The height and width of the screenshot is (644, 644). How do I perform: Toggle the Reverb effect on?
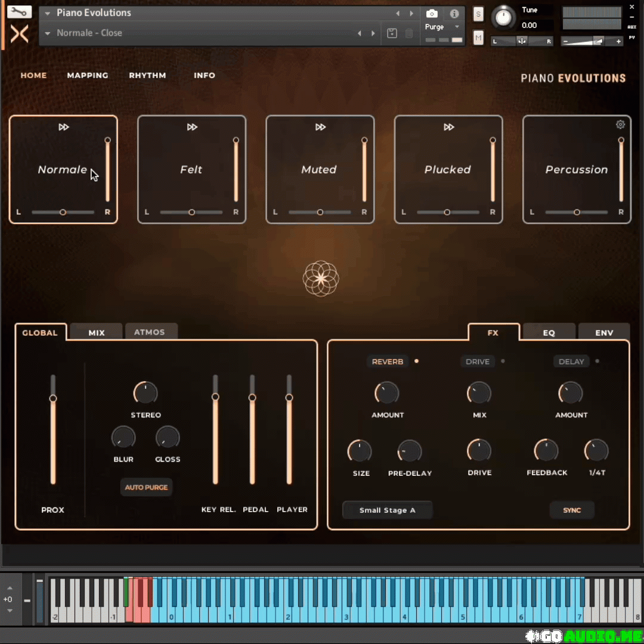(388, 361)
